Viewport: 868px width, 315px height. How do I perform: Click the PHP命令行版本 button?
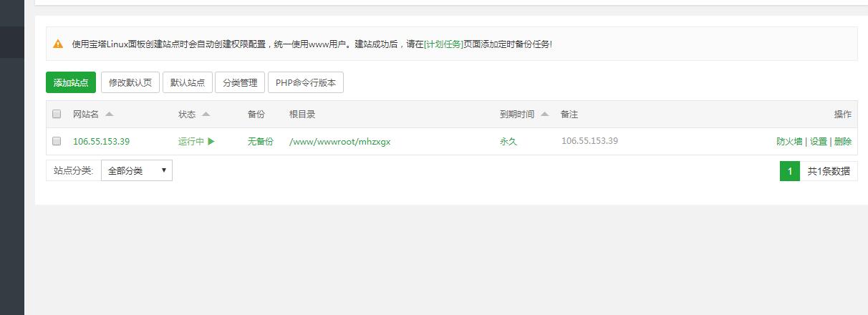pos(306,83)
